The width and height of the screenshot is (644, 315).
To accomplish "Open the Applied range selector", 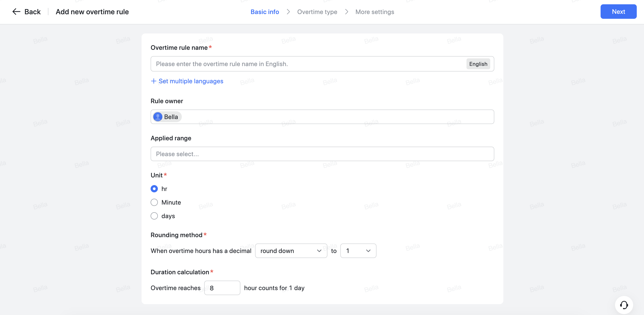I will [322, 154].
